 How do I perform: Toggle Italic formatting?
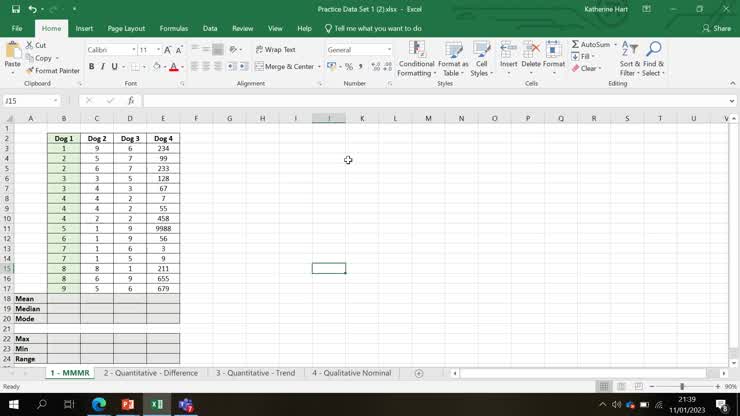pyautogui.click(x=102, y=67)
